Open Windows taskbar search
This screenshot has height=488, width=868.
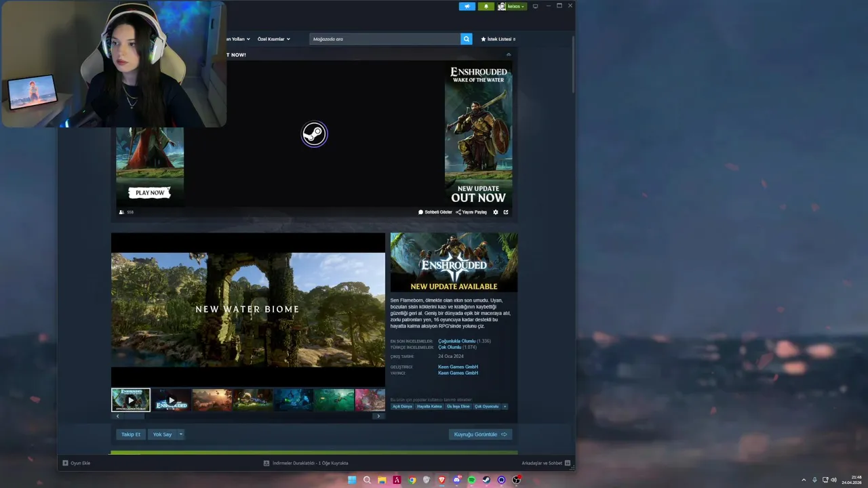click(x=367, y=480)
